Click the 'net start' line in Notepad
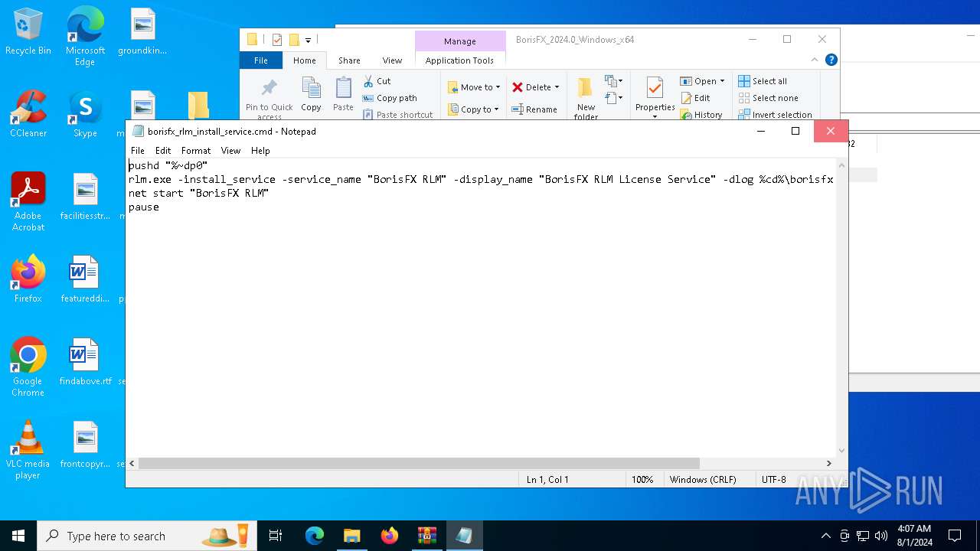This screenshot has height=551, width=980. tap(198, 193)
